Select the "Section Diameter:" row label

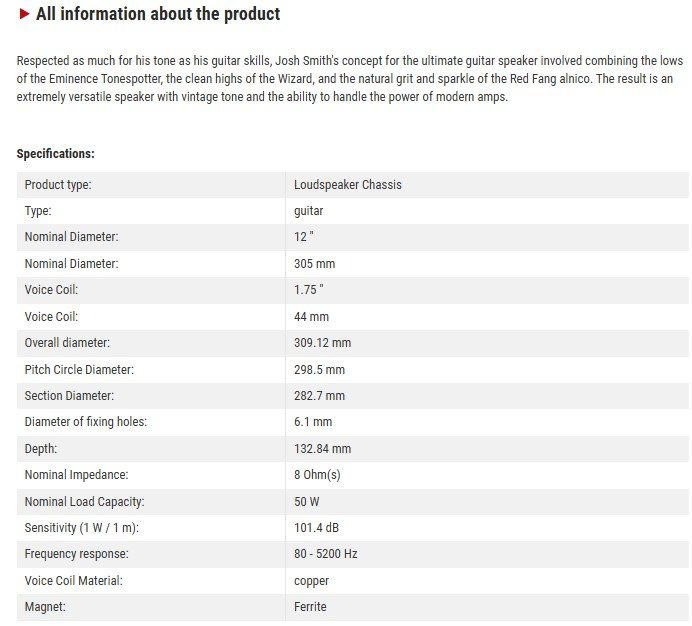69,396
